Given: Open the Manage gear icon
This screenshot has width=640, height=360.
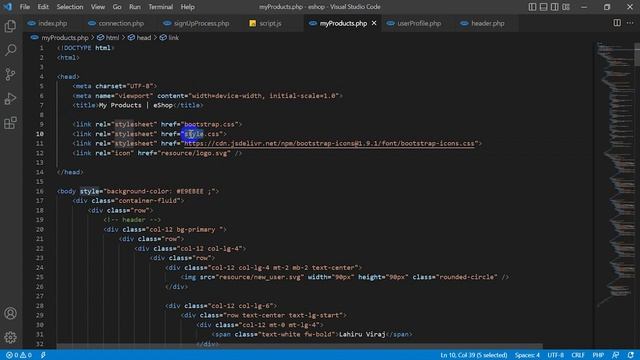Looking at the screenshot, I should [10, 337].
